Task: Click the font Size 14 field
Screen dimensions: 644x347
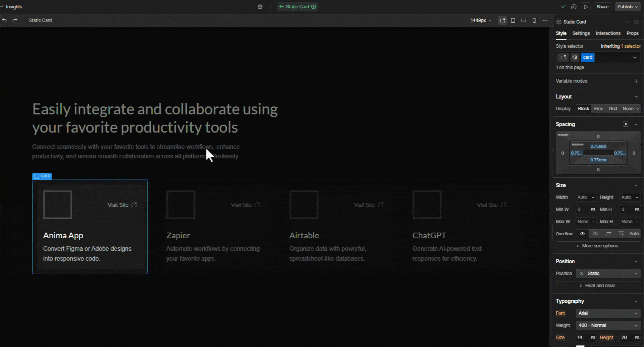Action: 586,338
